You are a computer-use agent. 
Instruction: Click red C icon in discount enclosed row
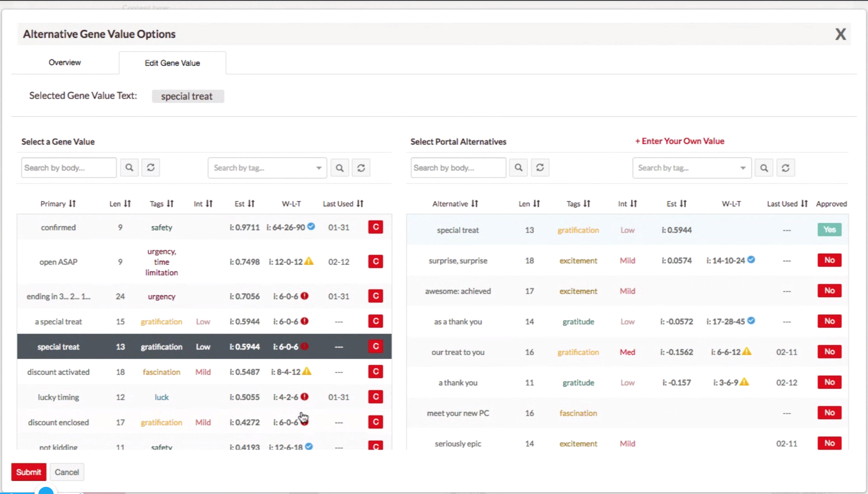click(376, 422)
